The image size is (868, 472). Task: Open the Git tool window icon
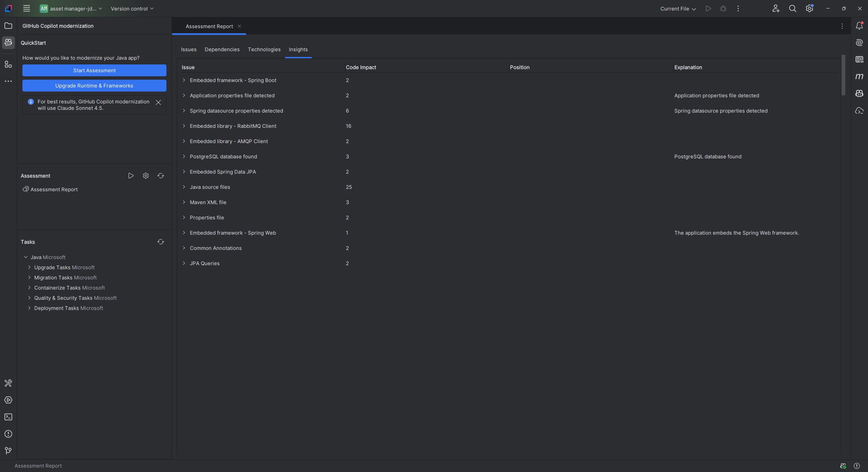pyautogui.click(x=8, y=451)
